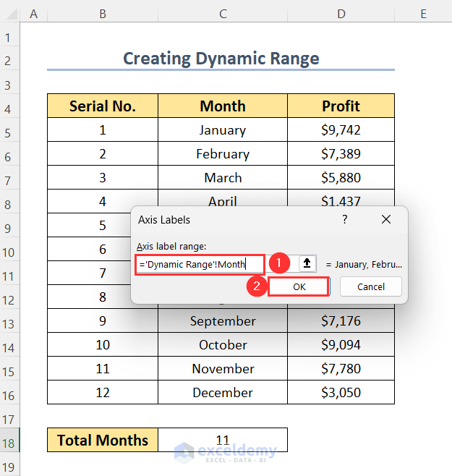Select the Creating Dynamic Range title cell
452x476 pixels.
click(x=221, y=59)
